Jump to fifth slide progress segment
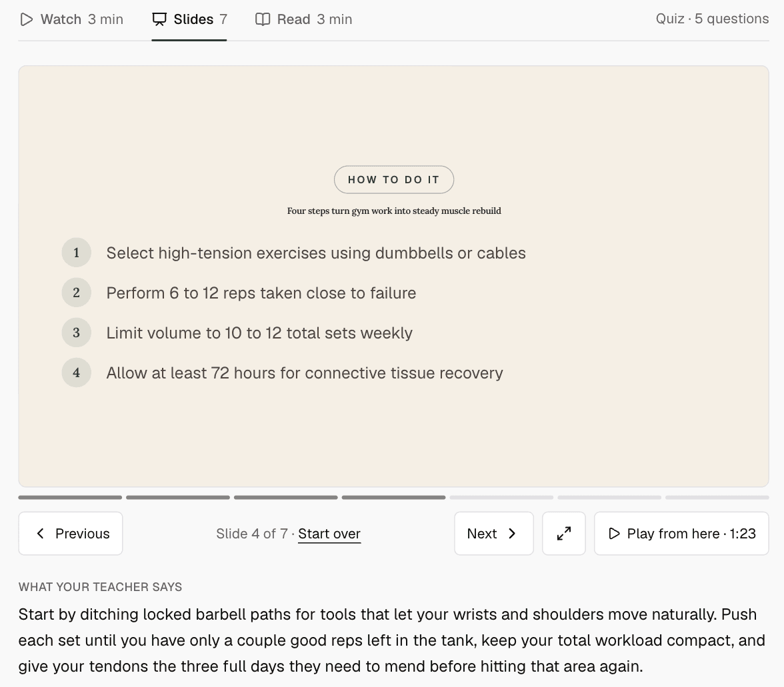The width and height of the screenshot is (784, 687). pyautogui.click(x=501, y=498)
